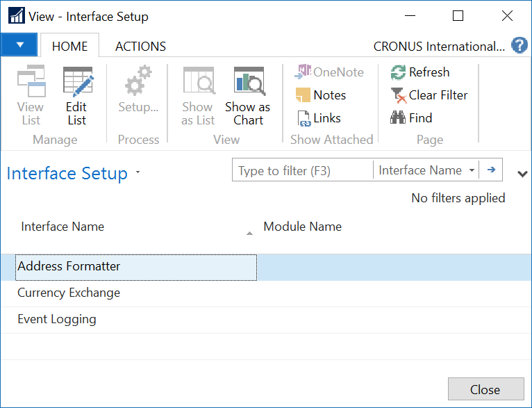This screenshot has height=408, width=532.
Task: Switch to the ACTIONS tab
Action: (x=140, y=46)
